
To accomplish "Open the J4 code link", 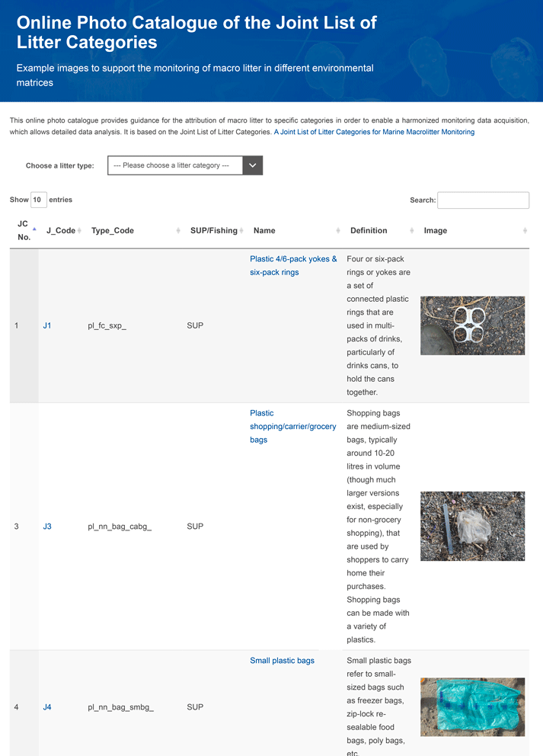I will tap(47, 706).
